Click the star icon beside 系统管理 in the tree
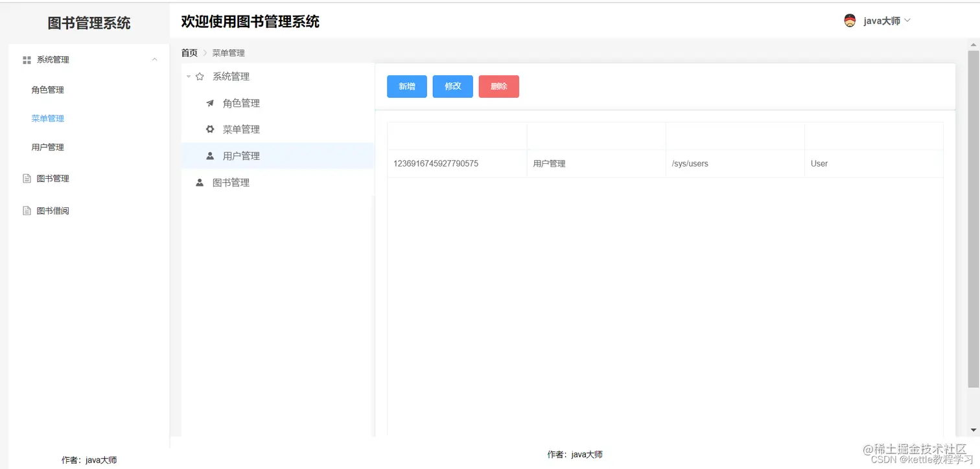Viewport: 980px width, 469px height. click(199, 76)
